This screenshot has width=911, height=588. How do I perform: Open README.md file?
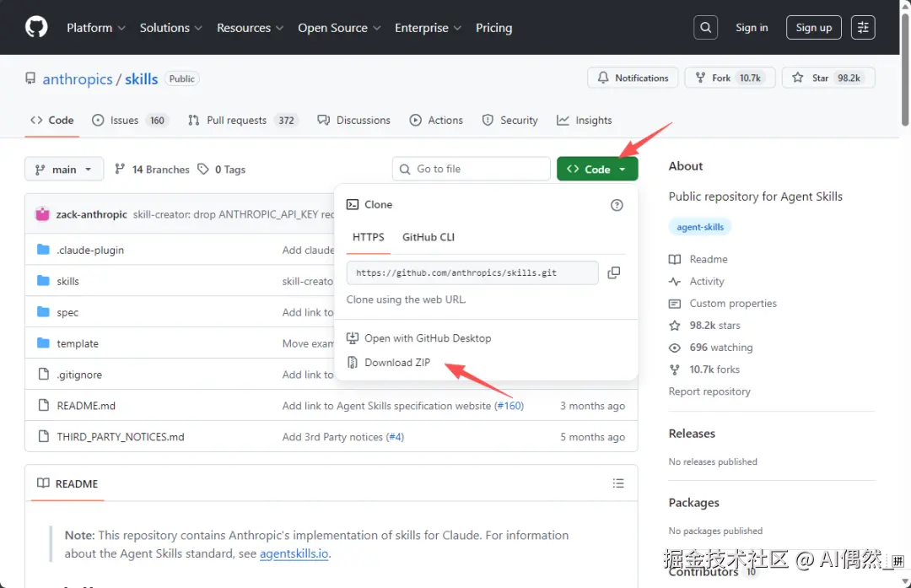click(86, 406)
